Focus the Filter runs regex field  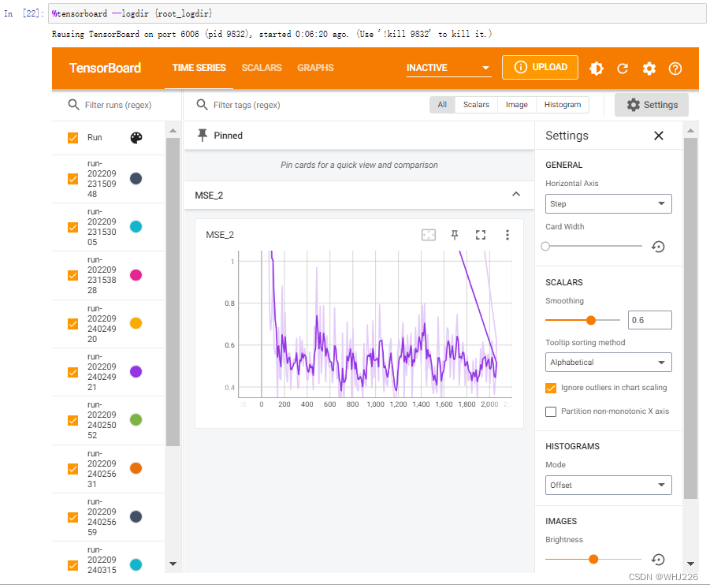(x=118, y=105)
